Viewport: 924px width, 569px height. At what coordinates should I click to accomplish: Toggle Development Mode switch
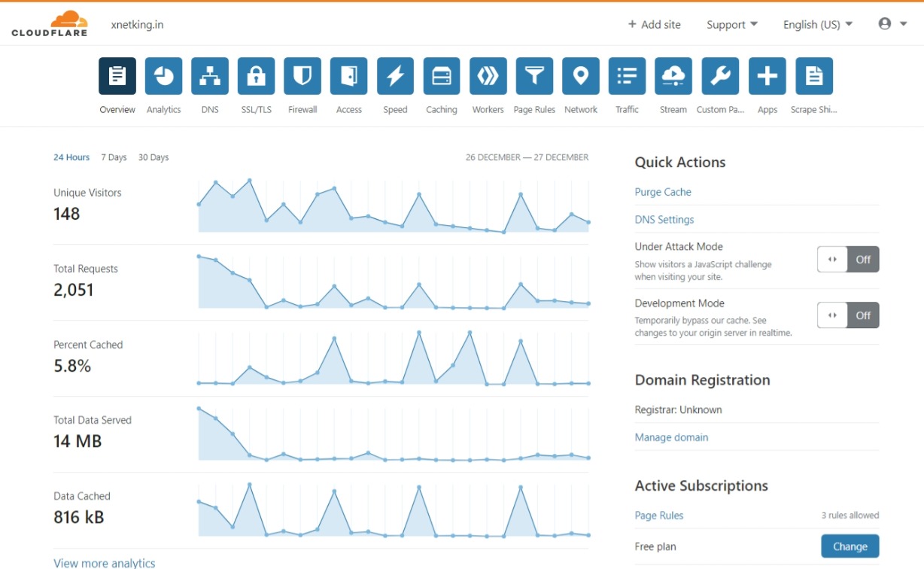[x=848, y=315]
